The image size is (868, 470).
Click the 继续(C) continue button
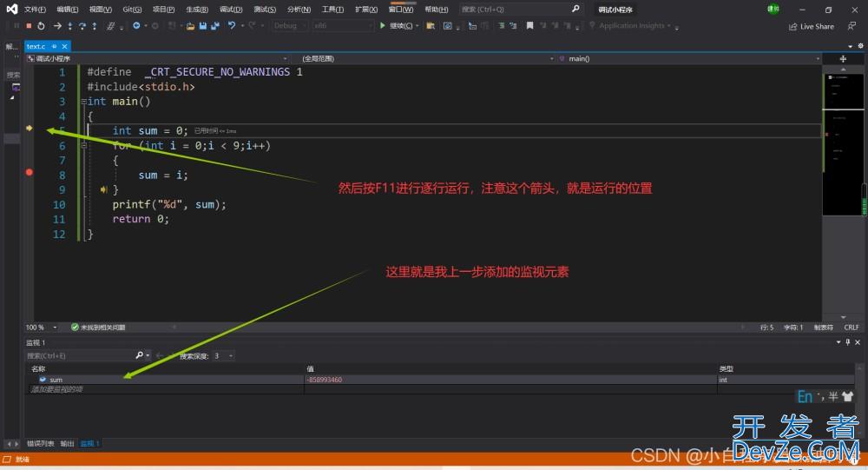397,25
